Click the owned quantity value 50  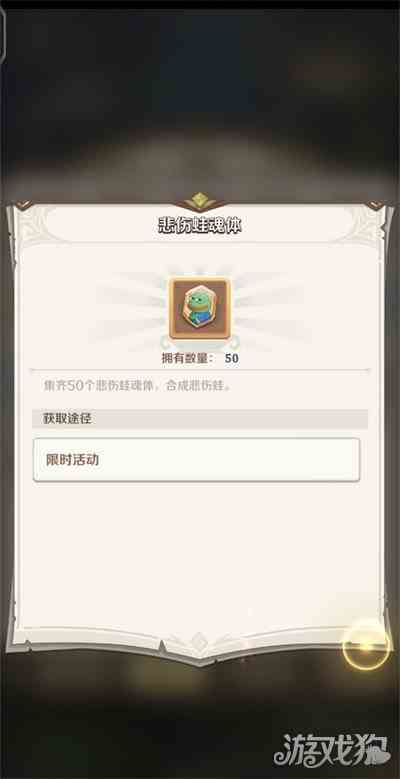coord(232,358)
